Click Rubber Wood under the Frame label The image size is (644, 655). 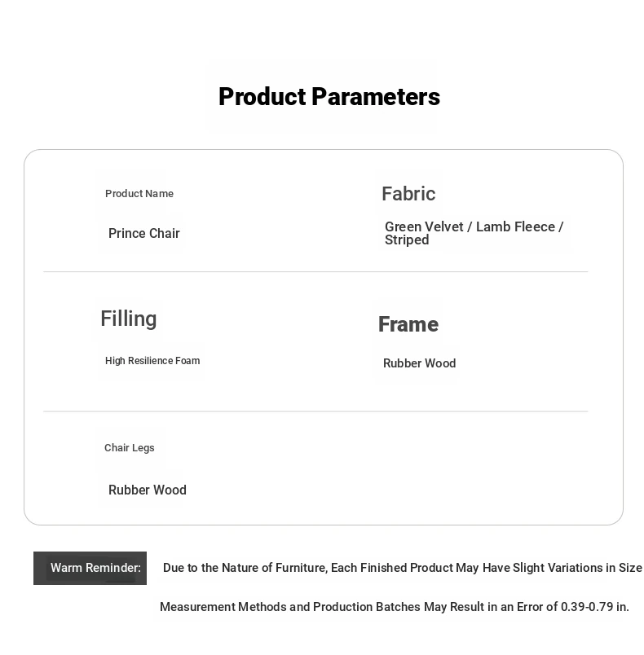point(419,363)
